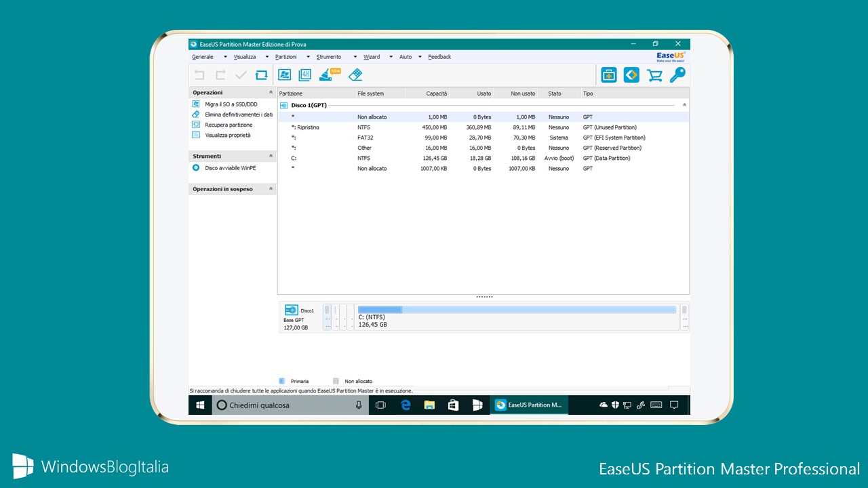Image resolution: width=868 pixels, height=488 pixels.
Task: Open the Action Center notification icon
Action: click(674, 405)
